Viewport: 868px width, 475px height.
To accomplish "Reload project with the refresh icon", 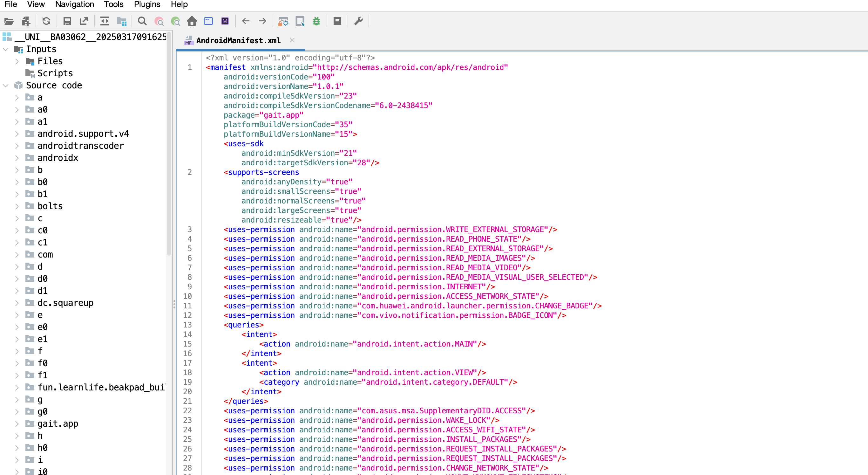I will click(46, 21).
